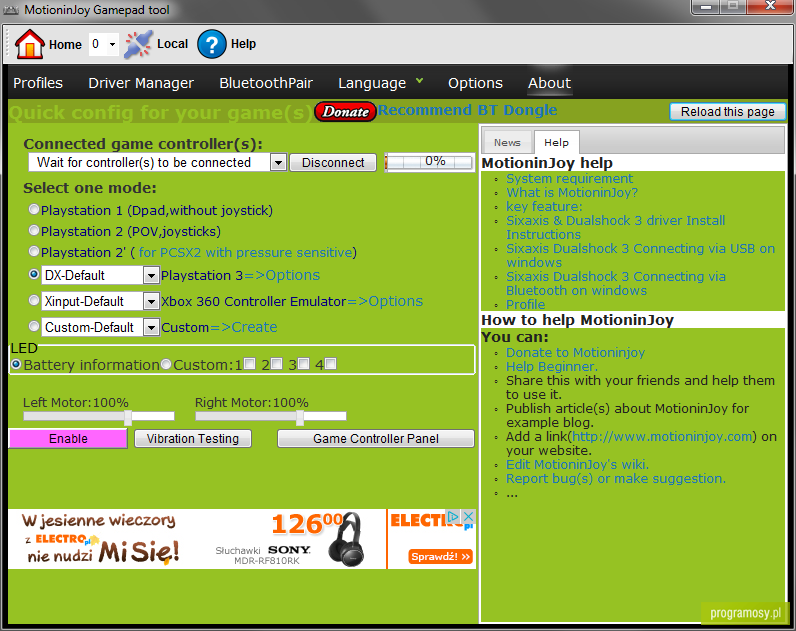The width and height of the screenshot is (796, 631).
Task: Open the Language menu dropdown
Action: 380,83
